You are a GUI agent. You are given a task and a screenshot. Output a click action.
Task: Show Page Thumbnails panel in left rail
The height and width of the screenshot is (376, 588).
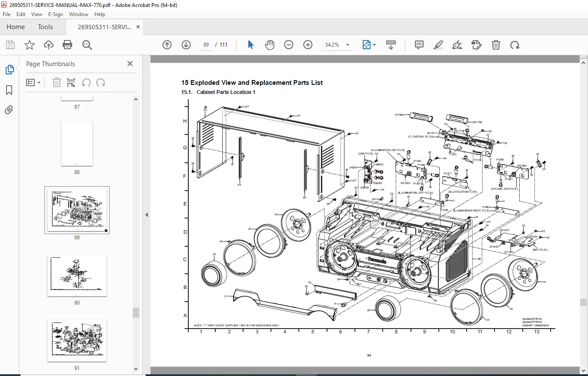pyautogui.click(x=9, y=70)
